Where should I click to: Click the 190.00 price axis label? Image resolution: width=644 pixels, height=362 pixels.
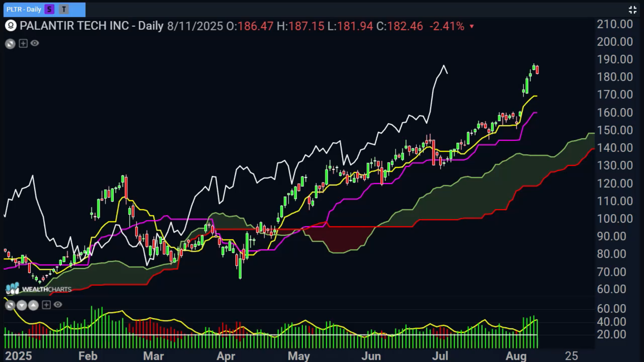(x=615, y=59)
